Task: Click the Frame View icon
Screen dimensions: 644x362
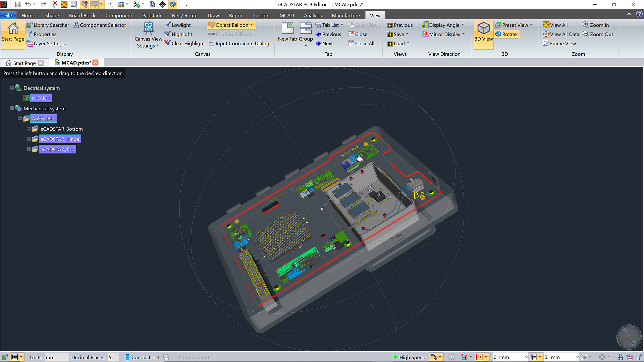Action: pyautogui.click(x=546, y=44)
